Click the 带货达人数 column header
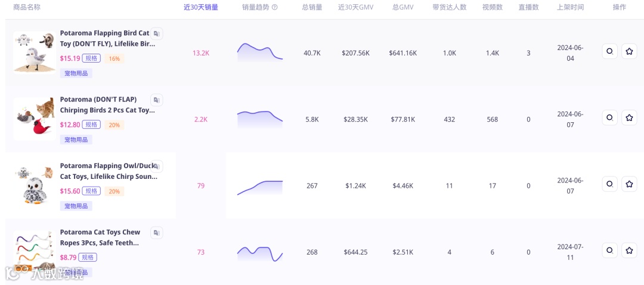Viewport: 644px width, 285px height. coord(450,7)
